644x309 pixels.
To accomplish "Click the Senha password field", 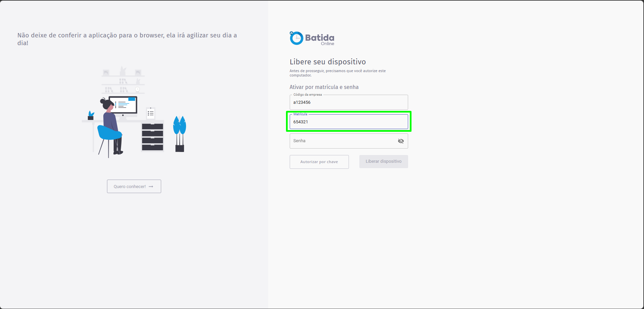I will tap(349, 141).
